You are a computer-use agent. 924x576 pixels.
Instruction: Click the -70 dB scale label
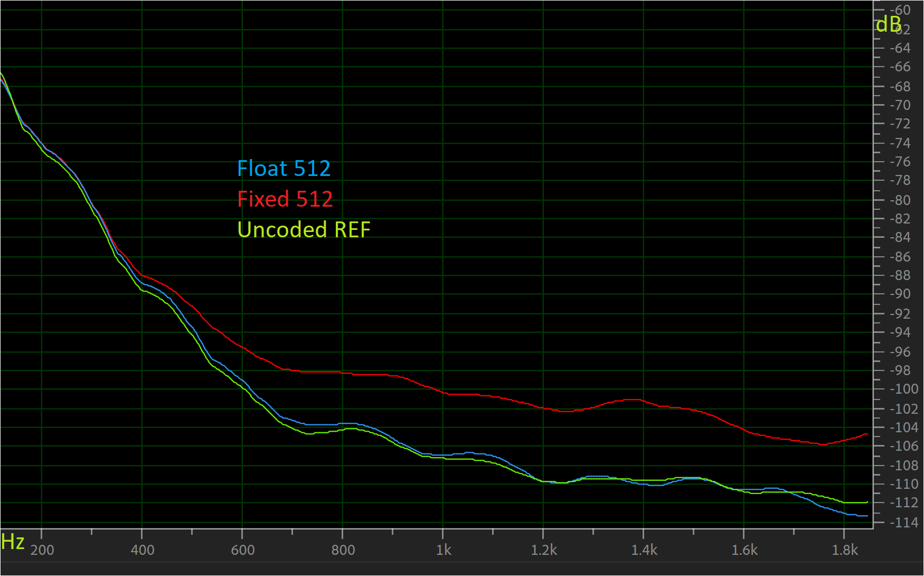click(x=900, y=105)
